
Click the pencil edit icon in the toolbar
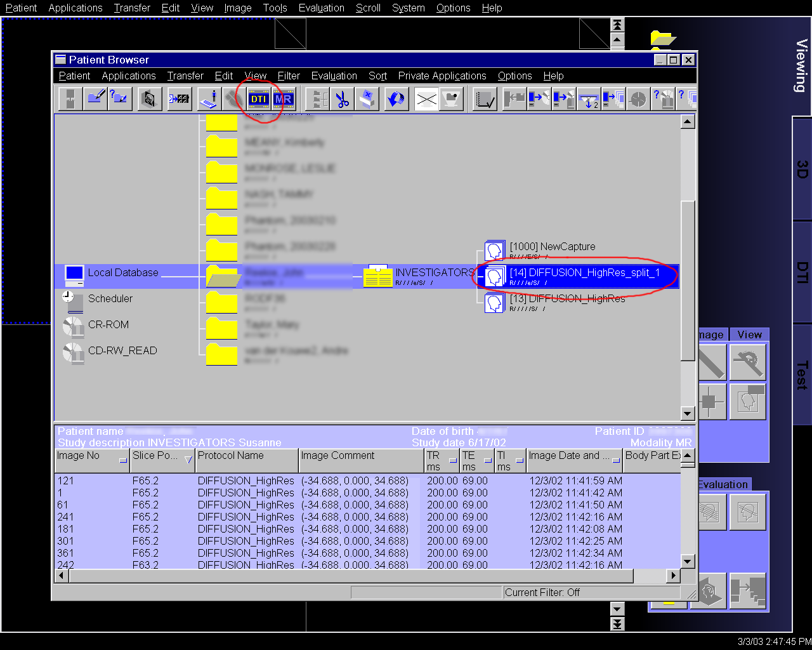coord(96,99)
